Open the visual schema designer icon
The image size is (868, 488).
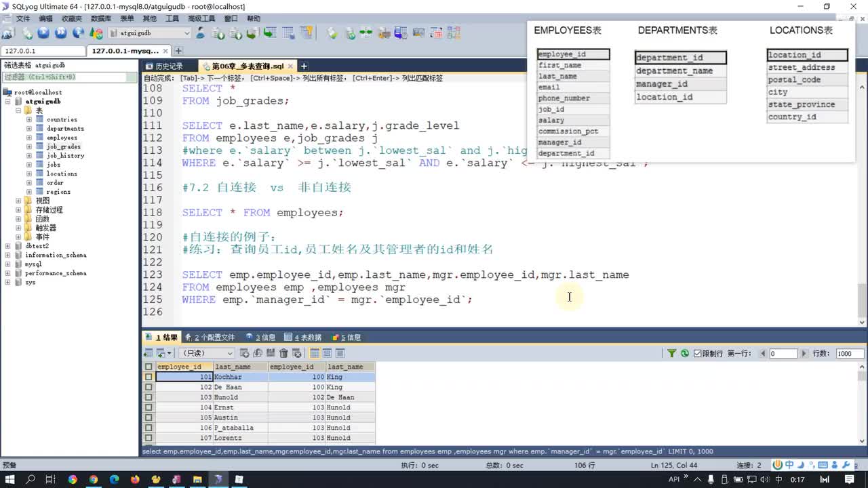pos(454,33)
